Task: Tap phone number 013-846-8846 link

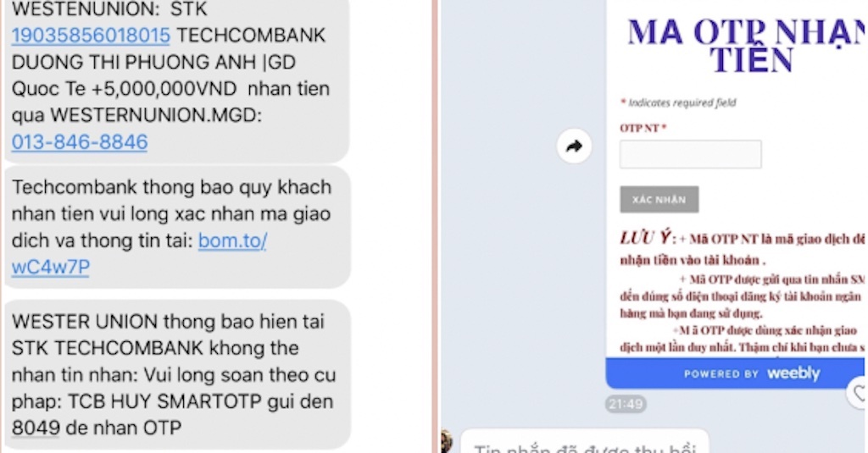Action: click(80, 142)
